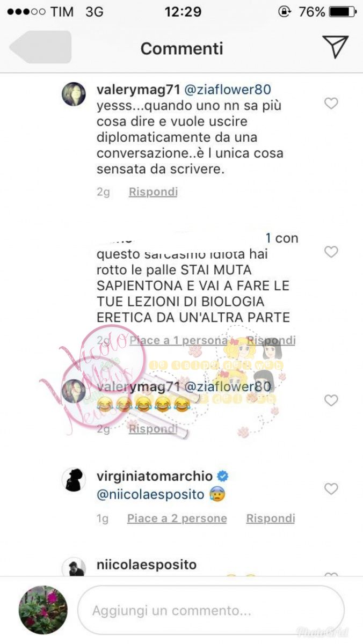Image resolution: width=363 pixels, height=644 pixels.
Task: Open the virginiatomarchio username
Action: click(155, 475)
